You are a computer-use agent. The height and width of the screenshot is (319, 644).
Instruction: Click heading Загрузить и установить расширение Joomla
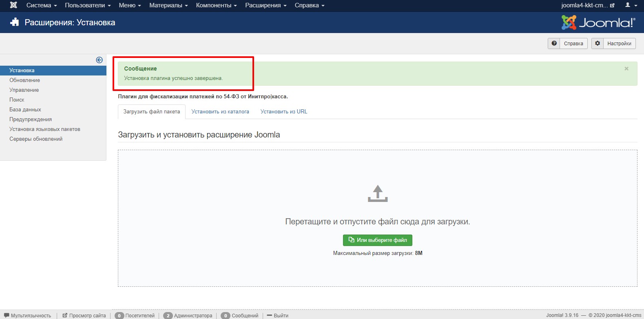[x=199, y=135]
